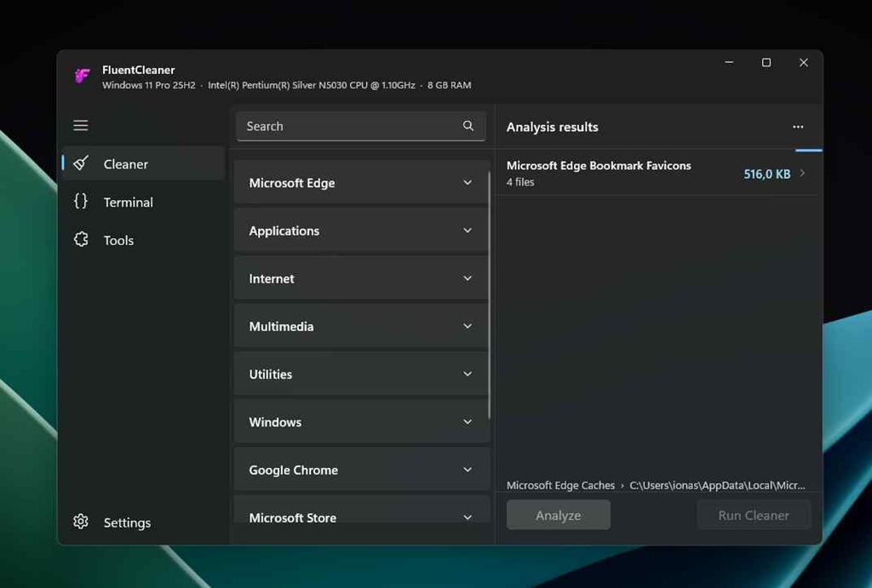Click the Analysis results heading
872x588 pixels.
(552, 127)
